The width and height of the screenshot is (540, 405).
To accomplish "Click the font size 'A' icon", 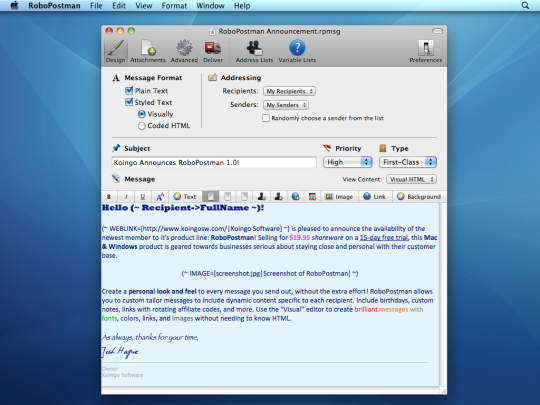I will (160, 197).
